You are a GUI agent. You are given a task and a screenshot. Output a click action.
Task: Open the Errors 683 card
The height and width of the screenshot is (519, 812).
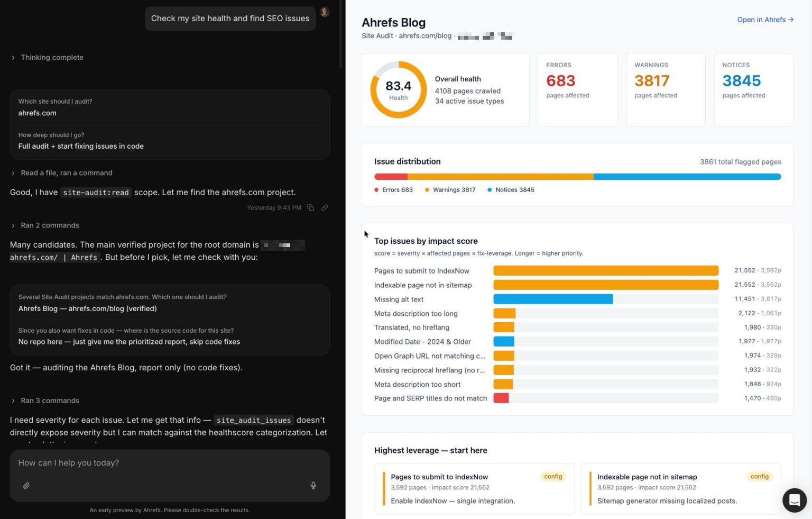pyautogui.click(x=577, y=89)
